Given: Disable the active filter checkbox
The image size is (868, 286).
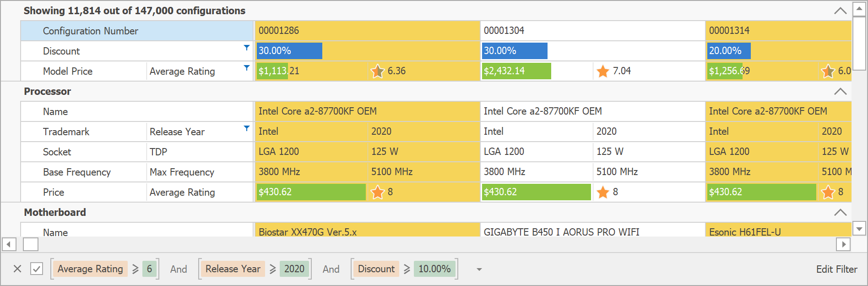Looking at the screenshot, I should (x=37, y=269).
